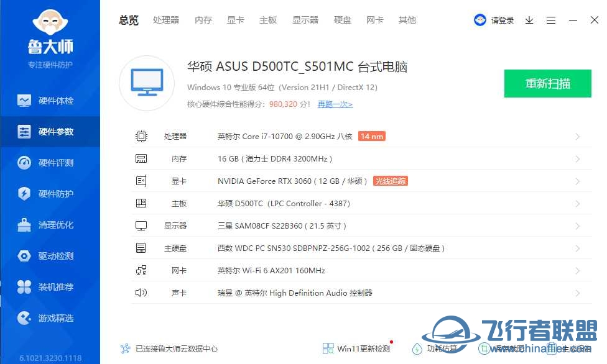Click Win11更新检测 label
Screen dimensions: 607x364
click(363, 349)
